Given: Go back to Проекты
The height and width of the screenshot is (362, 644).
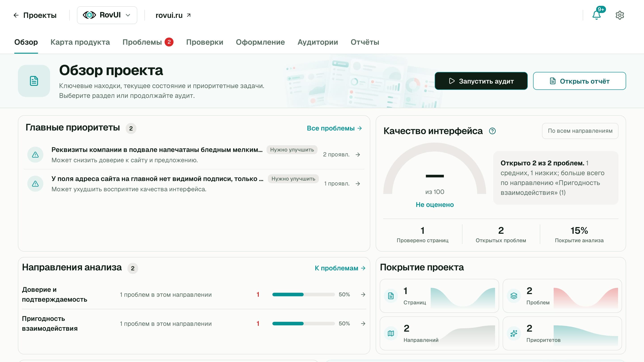Looking at the screenshot, I should coord(35,15).
